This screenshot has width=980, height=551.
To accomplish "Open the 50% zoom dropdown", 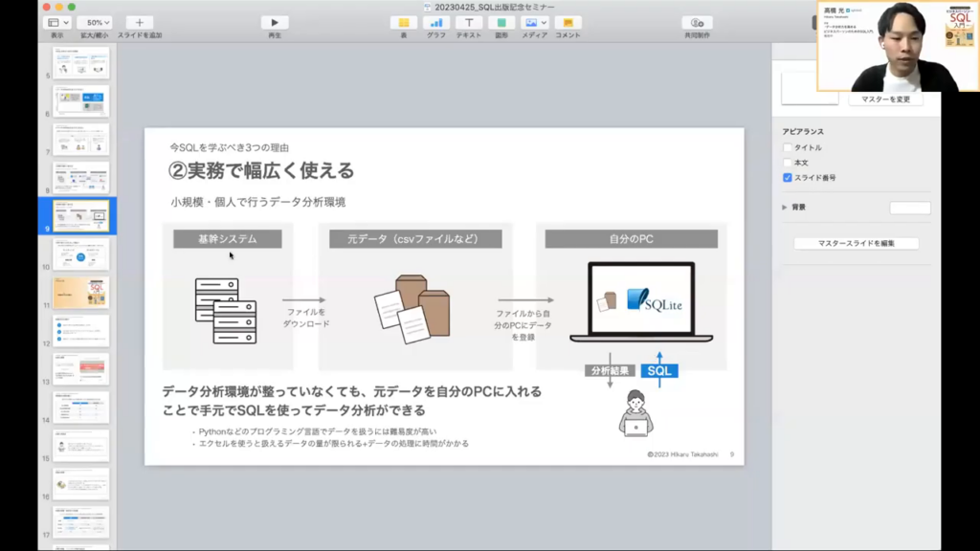I will click(x=94, y=22).
